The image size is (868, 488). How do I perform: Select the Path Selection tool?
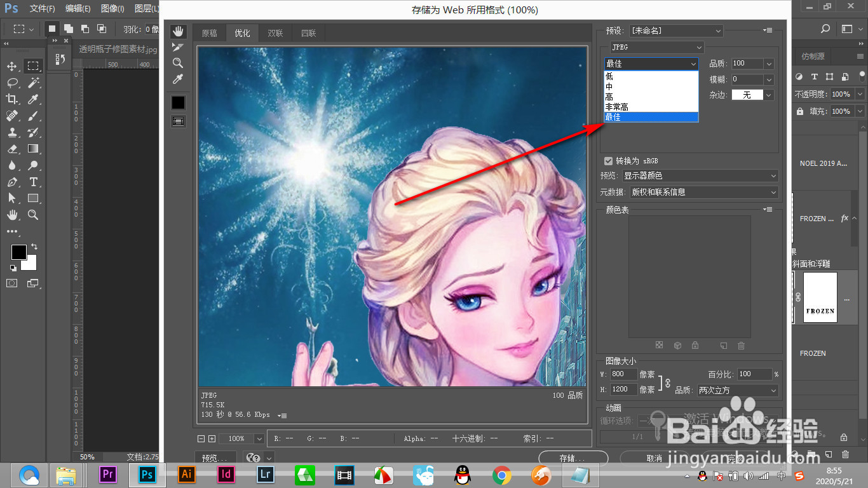(x=12, y=198)
